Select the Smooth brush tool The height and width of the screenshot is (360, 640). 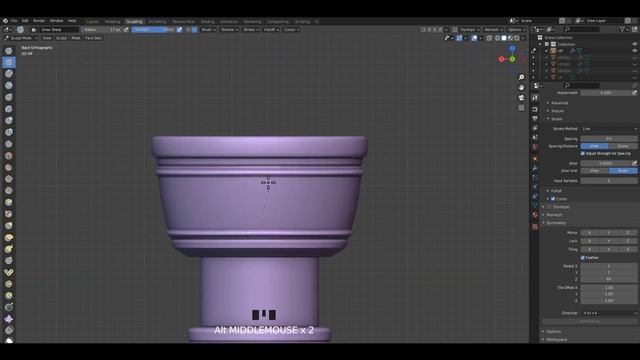tap(9, 156)
